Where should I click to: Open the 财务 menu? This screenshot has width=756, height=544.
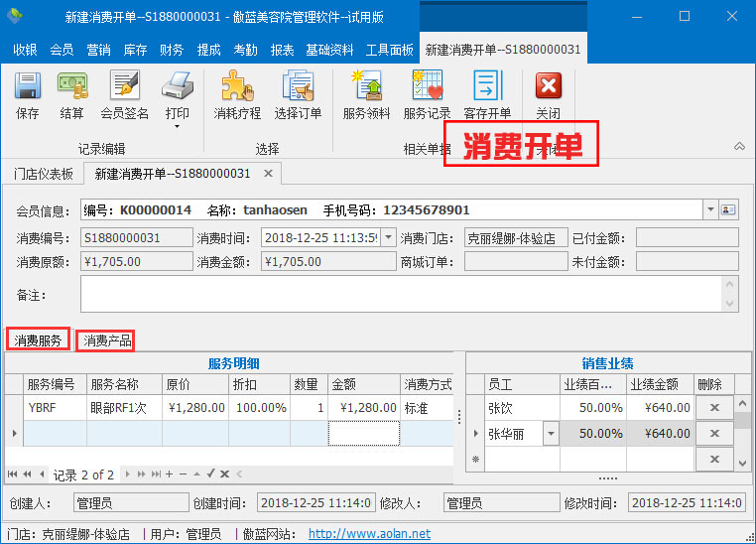[172, 50]
